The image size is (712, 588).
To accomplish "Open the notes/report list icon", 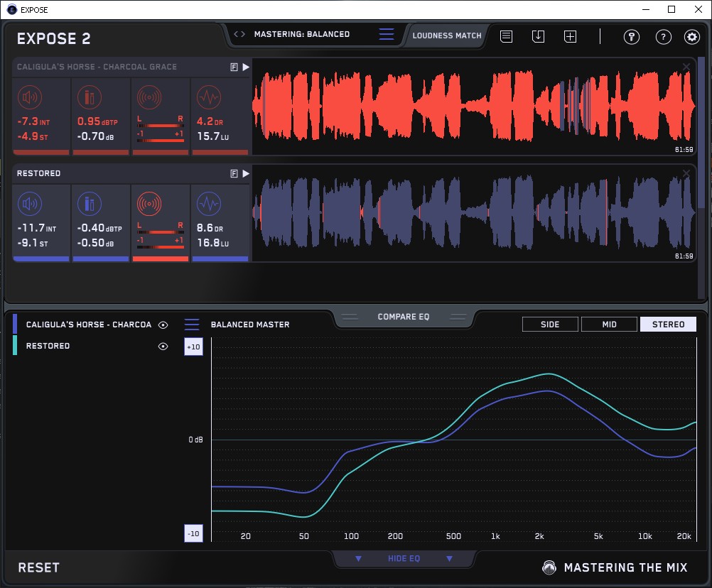I will click(506, 36).
